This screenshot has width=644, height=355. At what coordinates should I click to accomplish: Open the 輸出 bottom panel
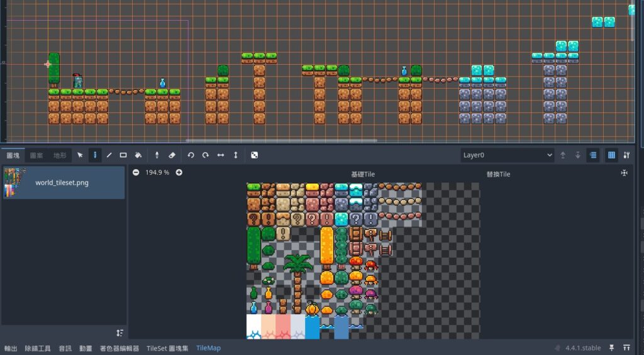(x=11, y=348)
